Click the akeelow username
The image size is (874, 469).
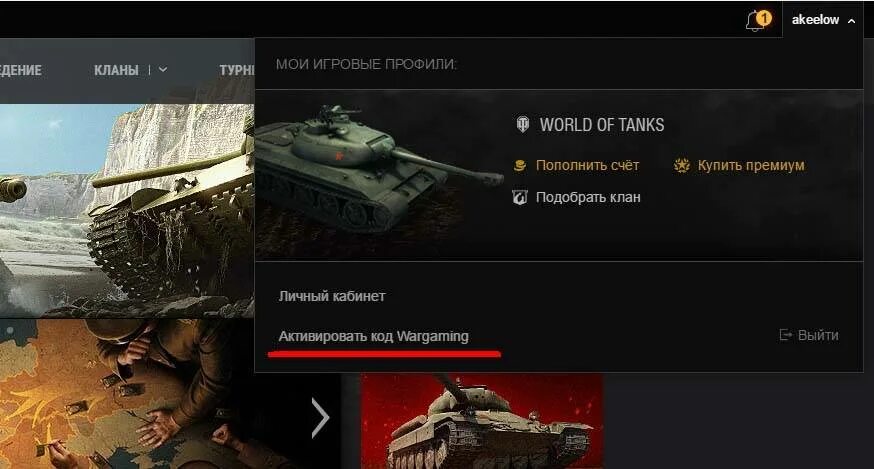tap(815, 20)
